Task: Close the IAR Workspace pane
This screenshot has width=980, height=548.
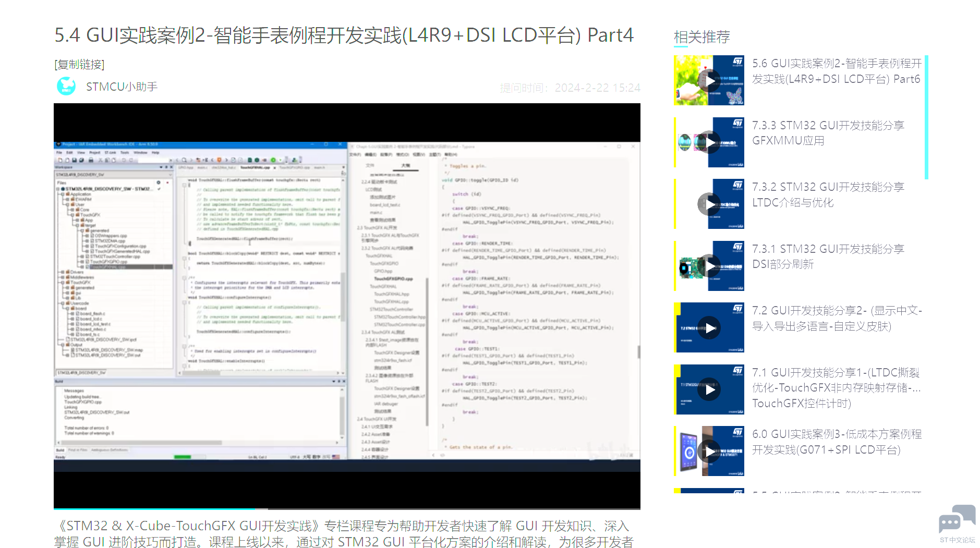Action: pyautogui.click(x=171, y=167)
